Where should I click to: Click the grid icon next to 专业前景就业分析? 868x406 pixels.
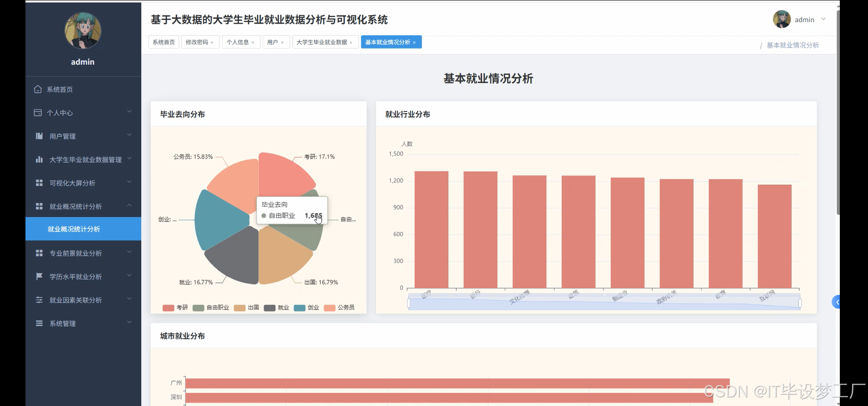39,253
